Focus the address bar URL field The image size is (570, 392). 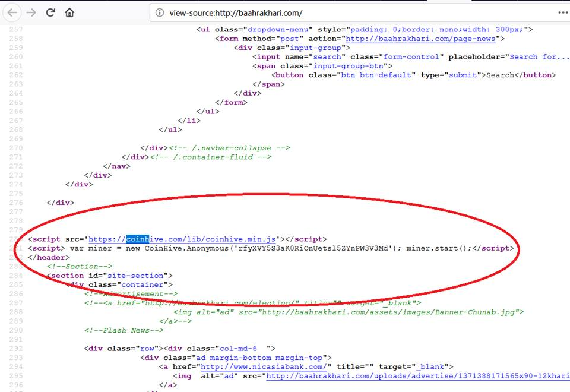pos(353,12)
